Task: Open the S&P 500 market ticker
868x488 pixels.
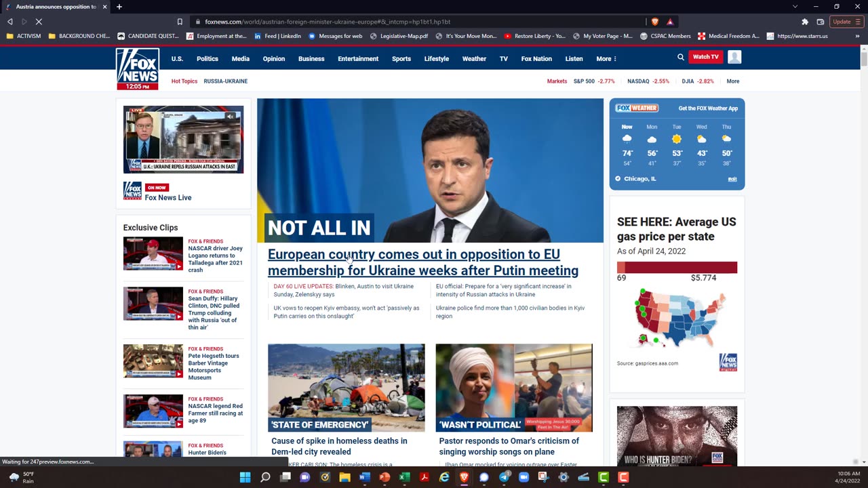Action: click(594, 81)
